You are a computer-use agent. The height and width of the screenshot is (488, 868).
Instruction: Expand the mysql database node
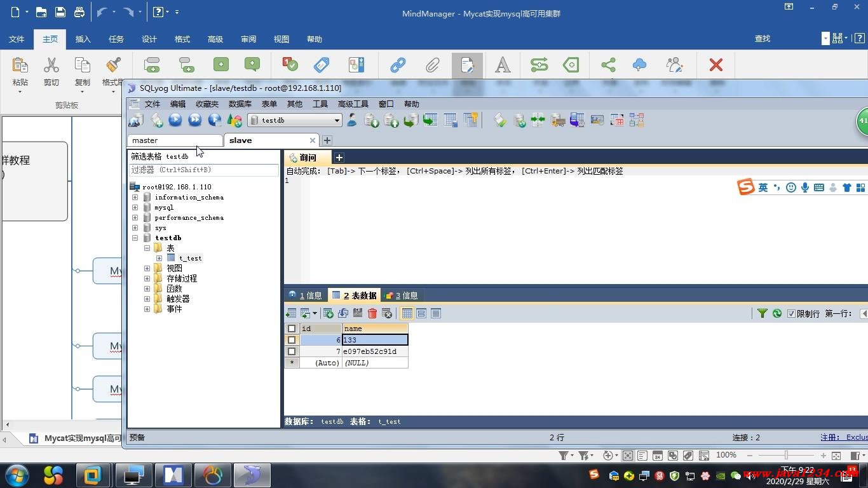click(x=135, y=207)
